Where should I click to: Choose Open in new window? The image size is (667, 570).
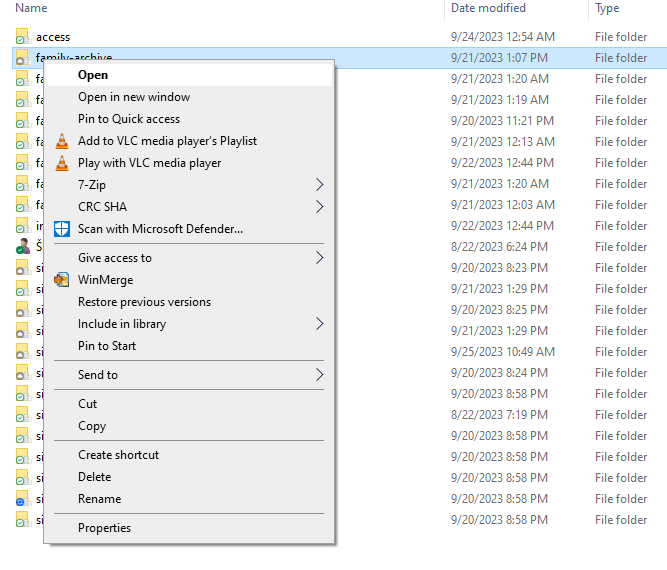134,97
